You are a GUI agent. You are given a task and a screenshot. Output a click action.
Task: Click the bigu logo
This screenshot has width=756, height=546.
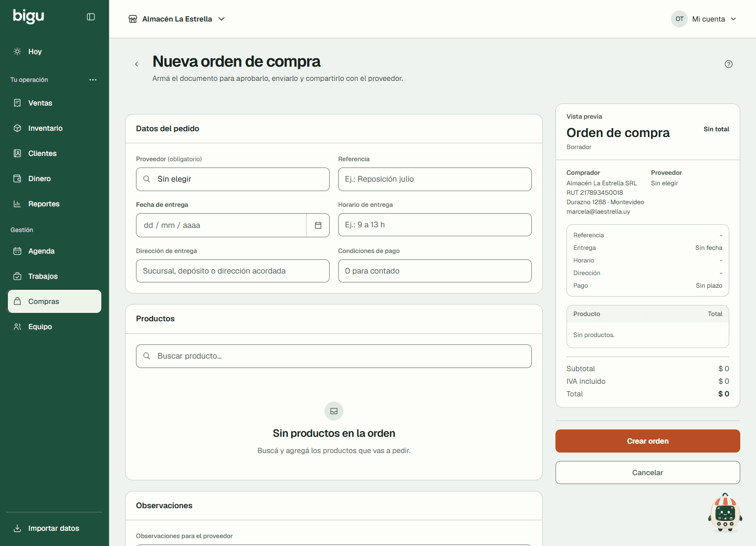point(28,16)
